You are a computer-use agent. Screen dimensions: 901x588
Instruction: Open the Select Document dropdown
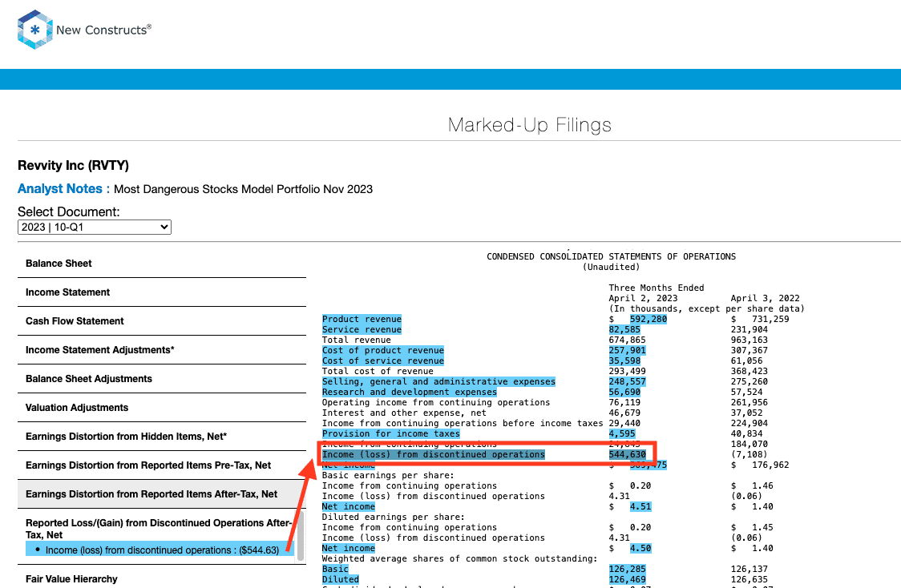coord(95,227)
